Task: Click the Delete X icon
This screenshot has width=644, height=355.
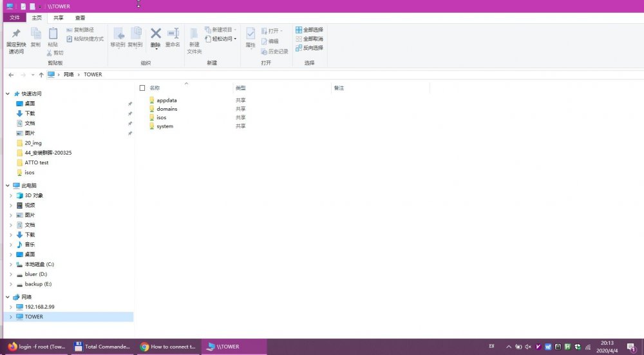Action: pos(156,34)
